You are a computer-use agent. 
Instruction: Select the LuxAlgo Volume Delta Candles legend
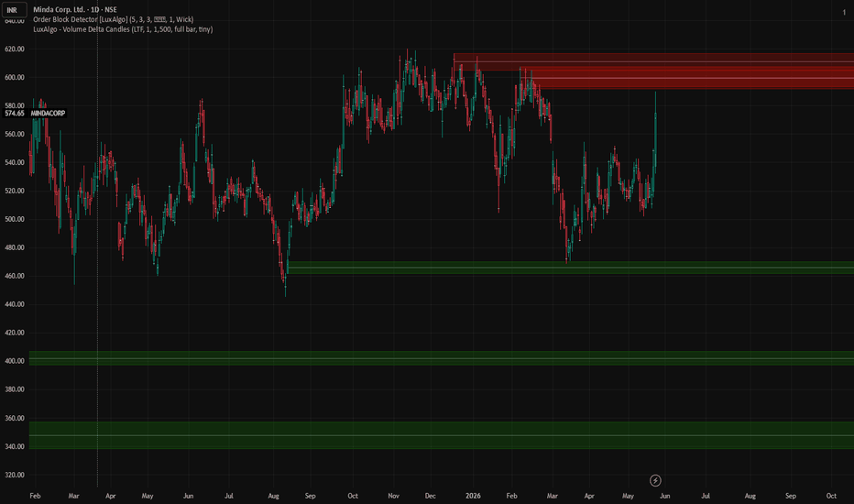click(x=123, y=29)
